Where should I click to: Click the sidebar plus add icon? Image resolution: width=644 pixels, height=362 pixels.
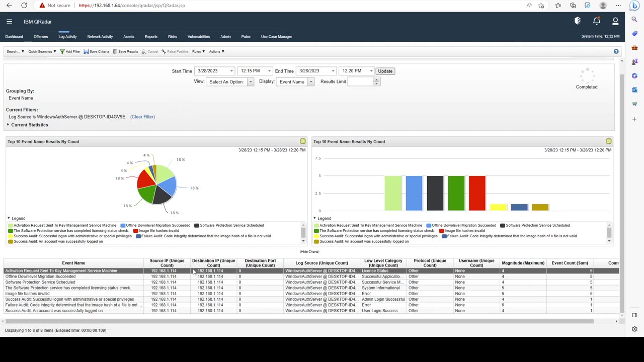point(634,119)
